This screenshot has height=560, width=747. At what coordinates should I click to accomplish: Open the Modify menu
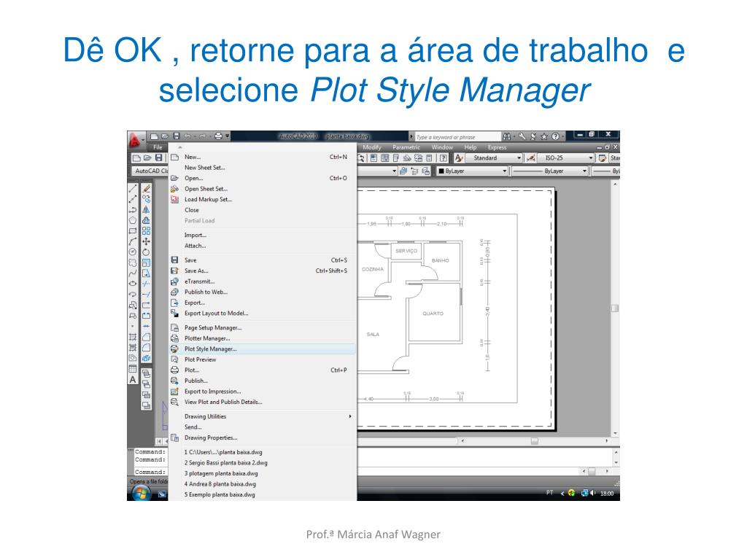(371, 147)
